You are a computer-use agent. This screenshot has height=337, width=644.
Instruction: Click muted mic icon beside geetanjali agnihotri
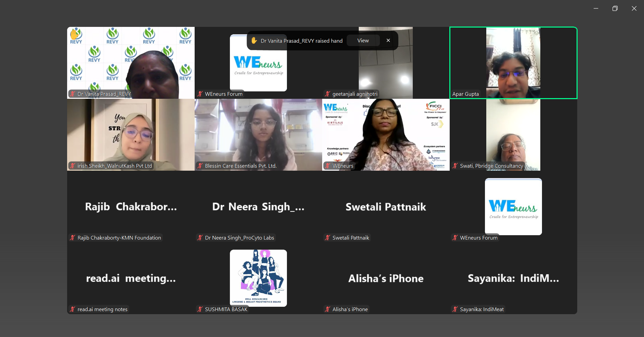click(328, 94)
